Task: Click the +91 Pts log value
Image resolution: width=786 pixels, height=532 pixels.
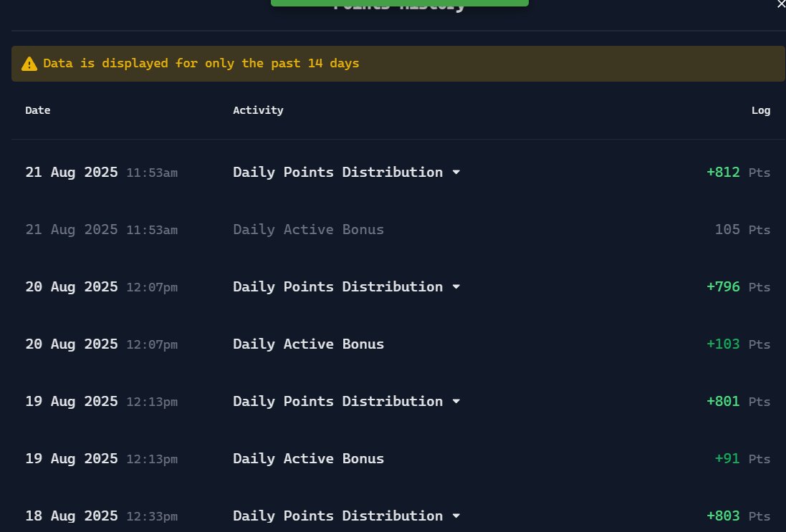Action: point(727,458)
